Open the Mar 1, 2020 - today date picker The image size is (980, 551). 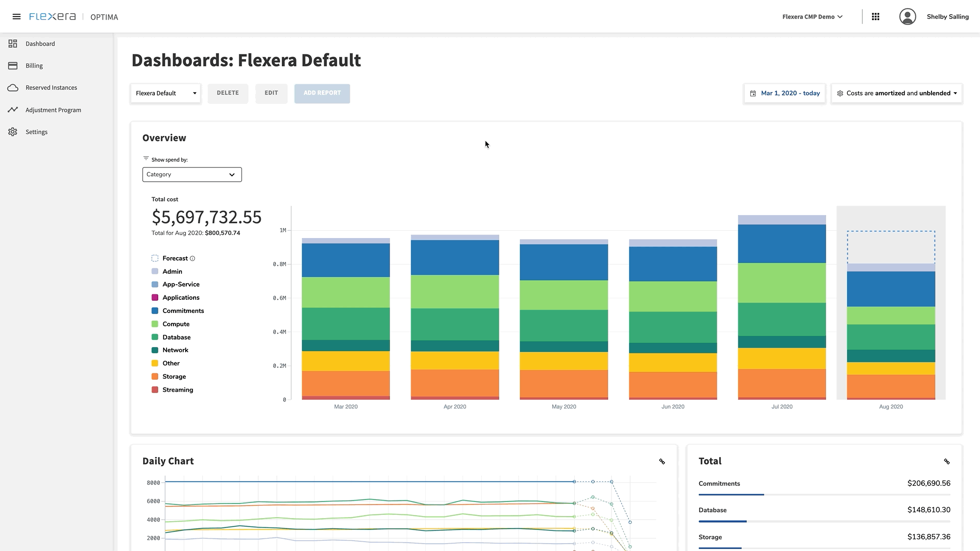pyautogui.click(x=784, y=93)
